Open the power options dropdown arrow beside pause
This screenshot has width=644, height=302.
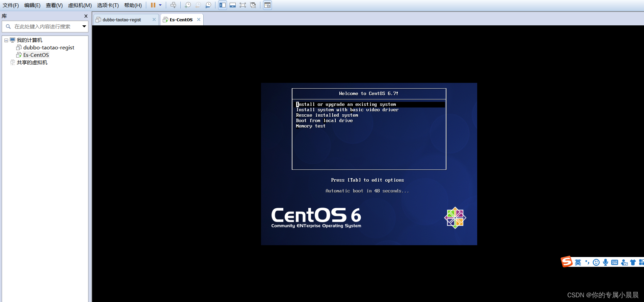(x=160, y=5)
